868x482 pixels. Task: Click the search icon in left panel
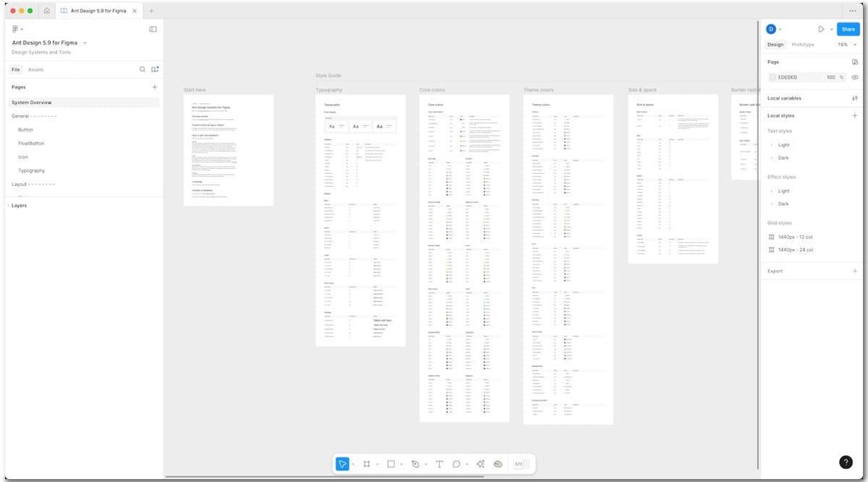coord(142,69)
